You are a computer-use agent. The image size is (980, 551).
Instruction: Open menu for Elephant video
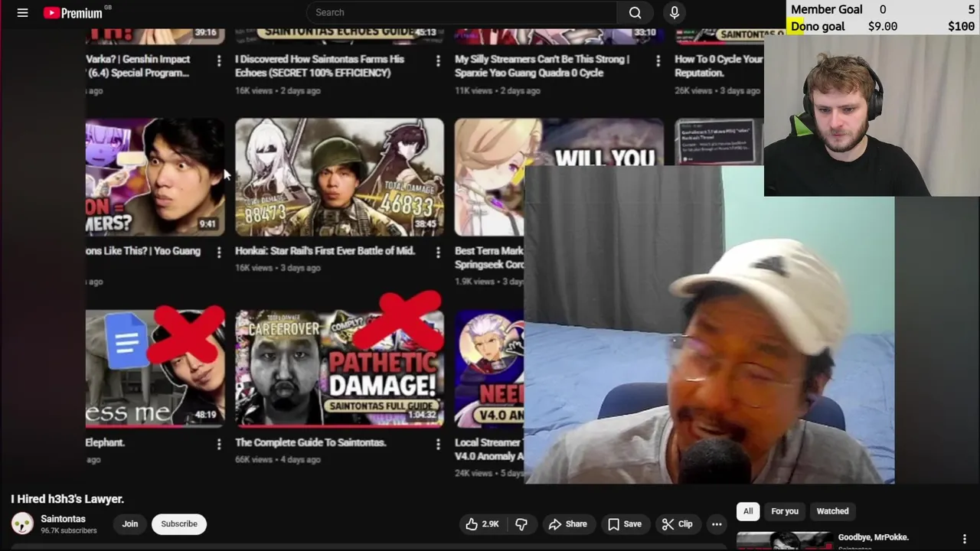click(219, 444)
